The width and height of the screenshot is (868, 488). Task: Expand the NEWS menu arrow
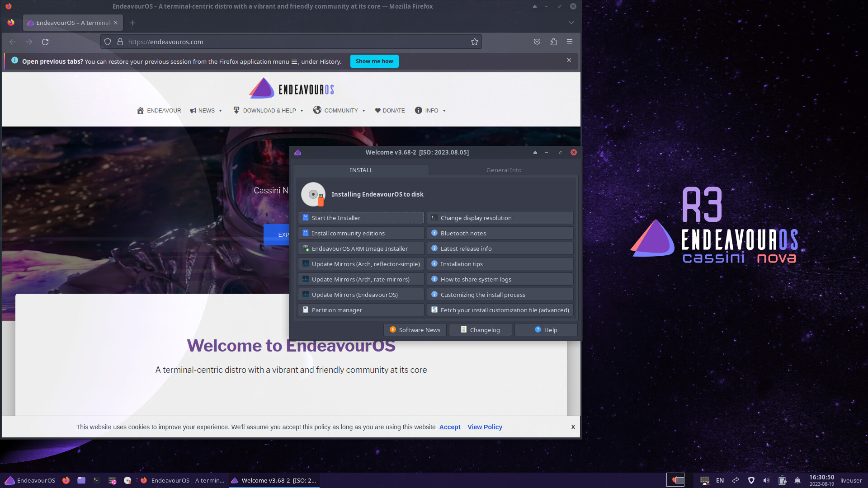221,111
